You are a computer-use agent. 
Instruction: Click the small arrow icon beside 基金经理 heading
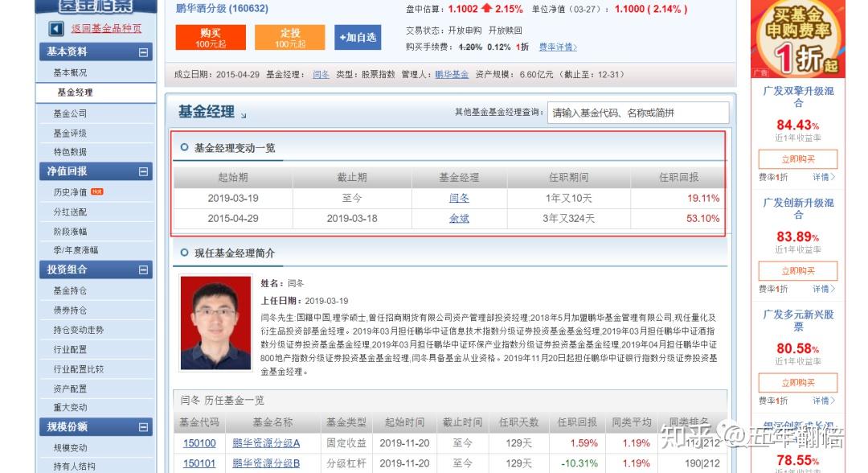[244, 115]
